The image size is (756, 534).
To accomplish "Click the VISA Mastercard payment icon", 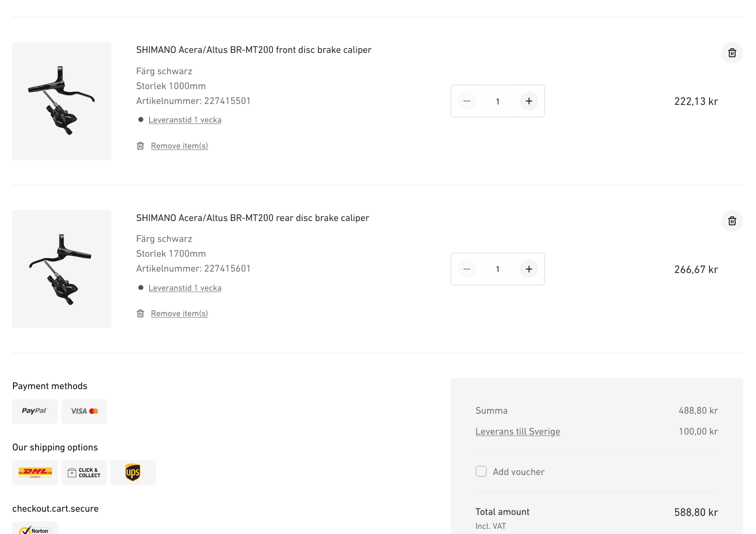I will (84, 411).
